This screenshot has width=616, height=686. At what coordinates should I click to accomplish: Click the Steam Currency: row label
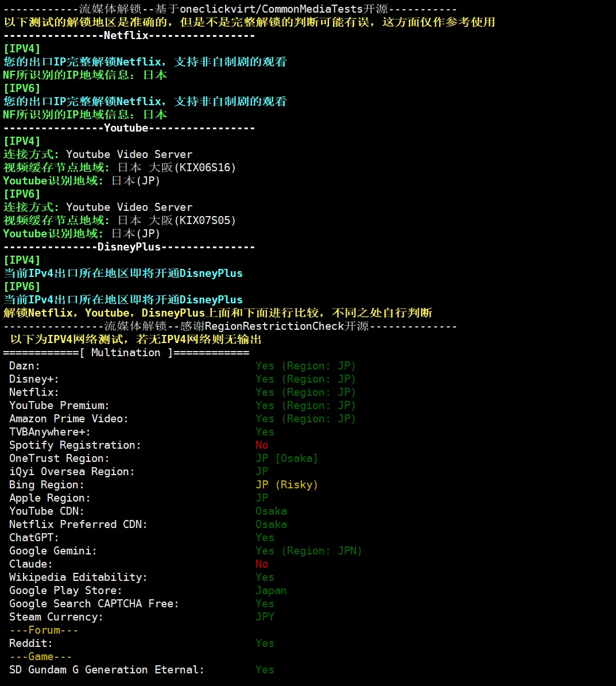[56, 617]
